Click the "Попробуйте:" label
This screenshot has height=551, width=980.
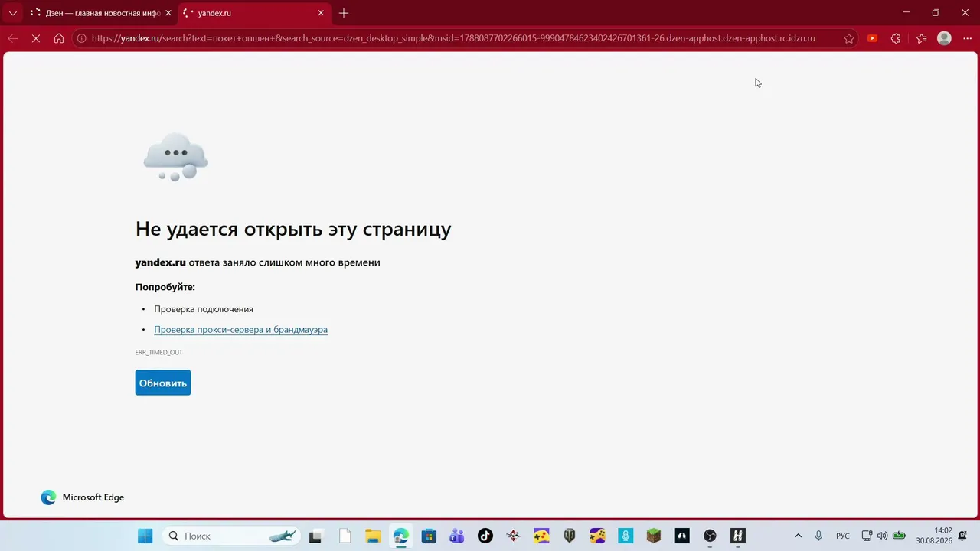point(165,287)
